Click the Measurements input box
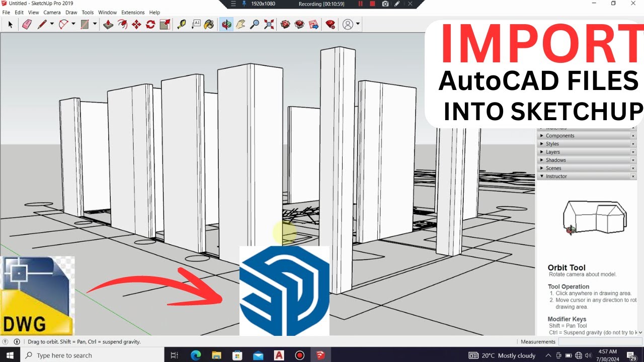The height and width of the screenshot is (362, 644). pos(600,341)
